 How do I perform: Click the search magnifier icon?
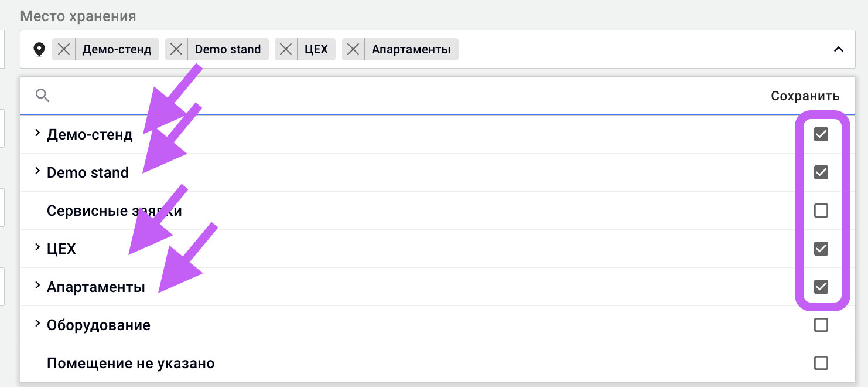tap(42, 96)
